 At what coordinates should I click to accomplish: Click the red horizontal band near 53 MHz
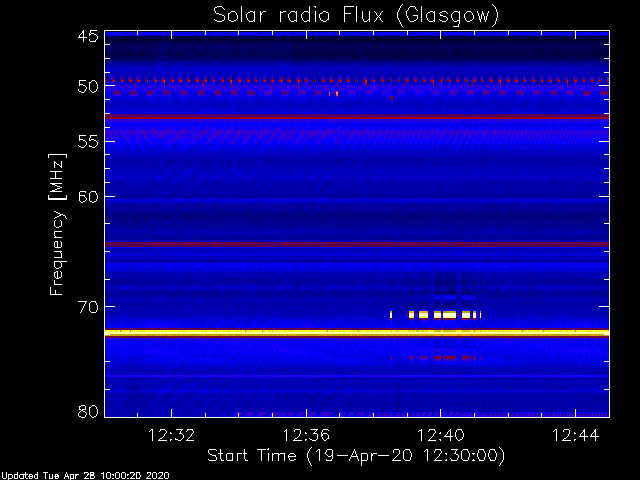[357, 117]
